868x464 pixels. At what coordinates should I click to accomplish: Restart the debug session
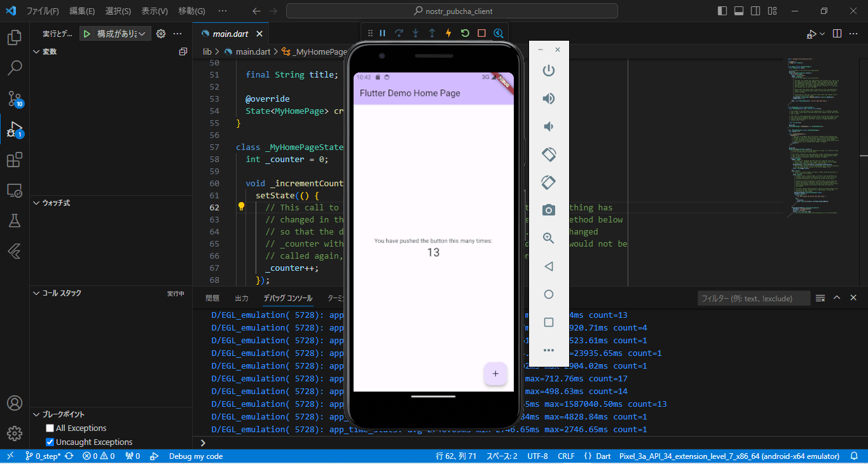465,33
